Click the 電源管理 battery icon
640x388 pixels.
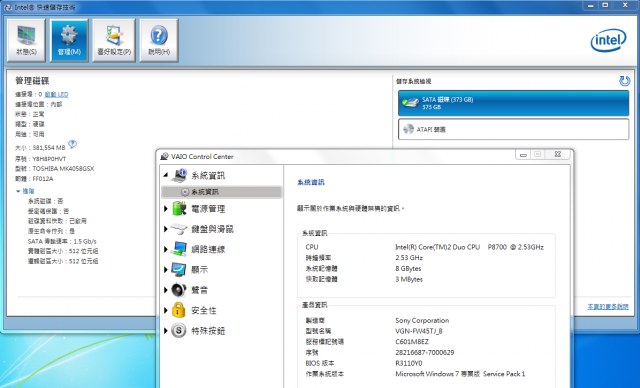click(179, 208)
